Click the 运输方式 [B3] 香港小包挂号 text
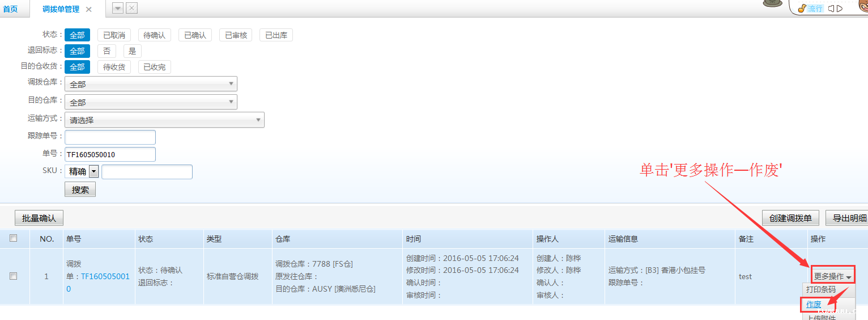868x320 pixels. pyautogui.click(x=657, y=270)
